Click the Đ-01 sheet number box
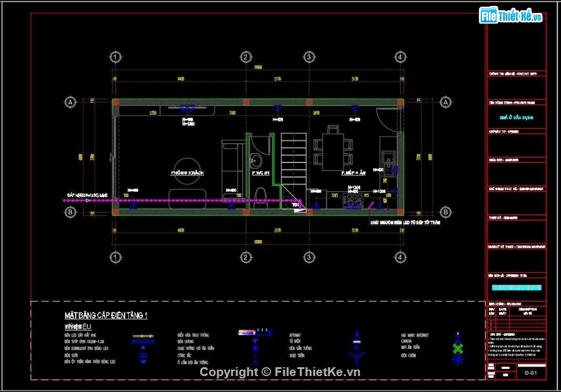This screenshot has height=392, width=561. point(530,373)
